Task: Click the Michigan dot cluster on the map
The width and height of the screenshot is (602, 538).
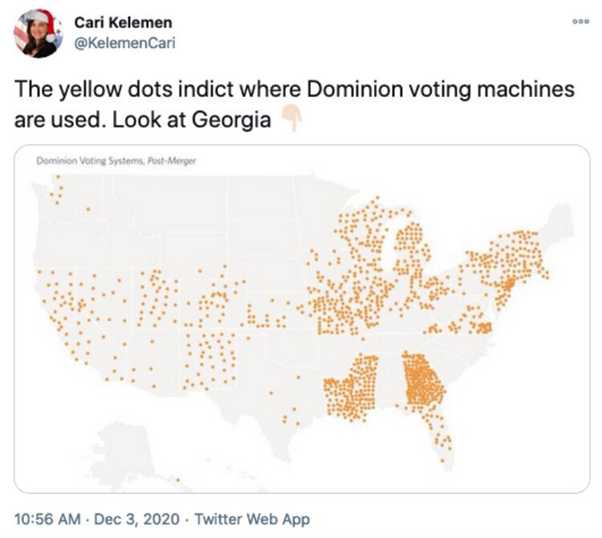Action: pos(412,252)
